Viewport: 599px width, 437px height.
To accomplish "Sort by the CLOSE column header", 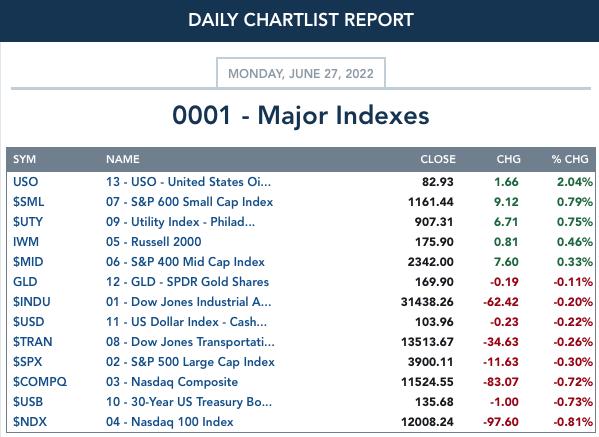I will pyautogui.click(x=438, y=159).
